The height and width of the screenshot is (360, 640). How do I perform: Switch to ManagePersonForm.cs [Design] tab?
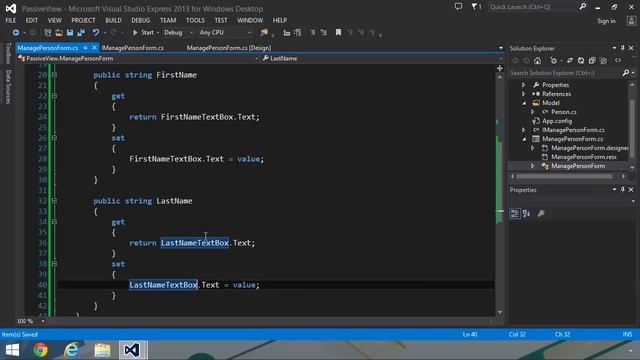click(x=229, y=48)
